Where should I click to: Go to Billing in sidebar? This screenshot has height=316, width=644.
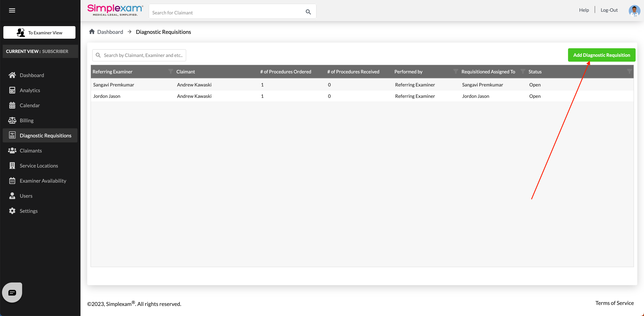26,120
